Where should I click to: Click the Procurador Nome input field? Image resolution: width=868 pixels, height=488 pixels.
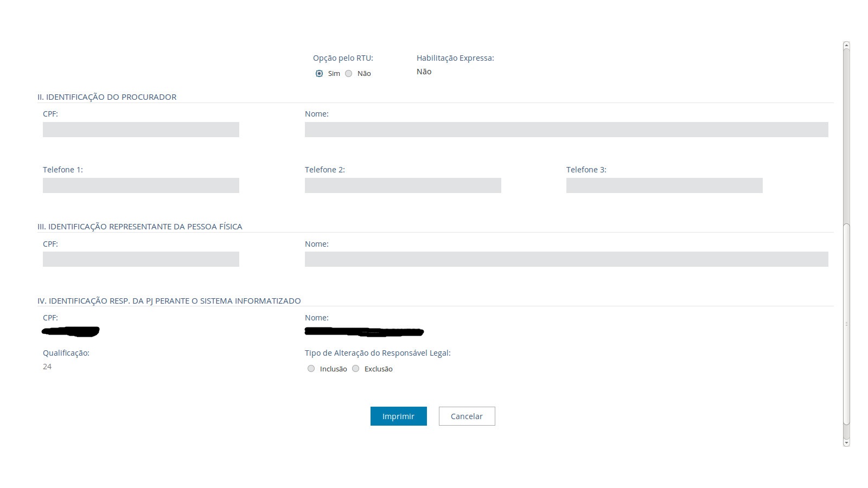(x=566, y=130)
